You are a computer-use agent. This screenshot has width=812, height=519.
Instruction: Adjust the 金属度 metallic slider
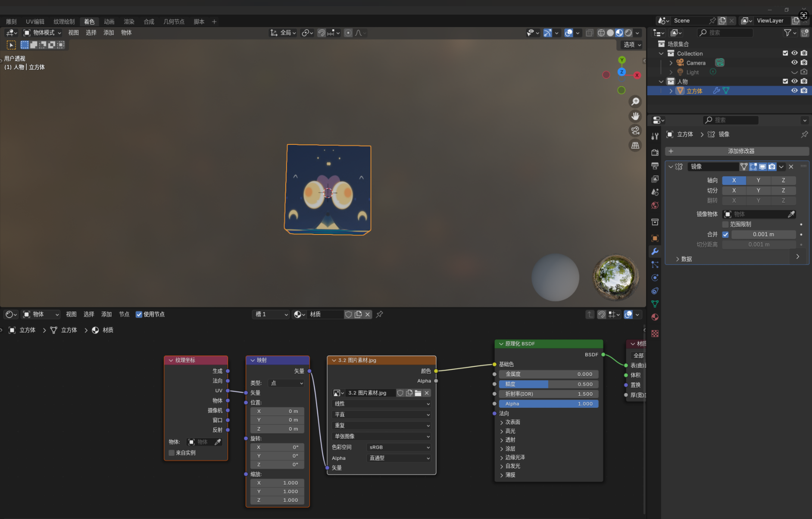[x=549, y=374]
